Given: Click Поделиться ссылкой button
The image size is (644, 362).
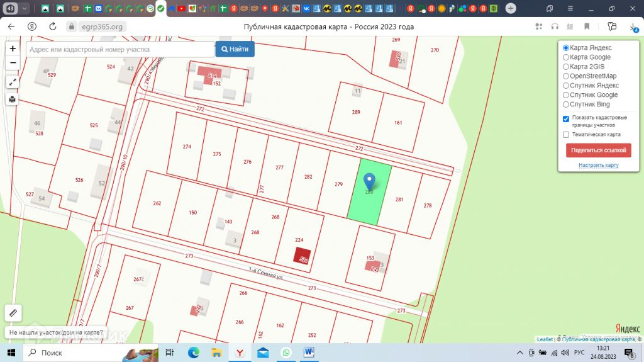Looking at the screenshot, I should click(x=599, y=150).
